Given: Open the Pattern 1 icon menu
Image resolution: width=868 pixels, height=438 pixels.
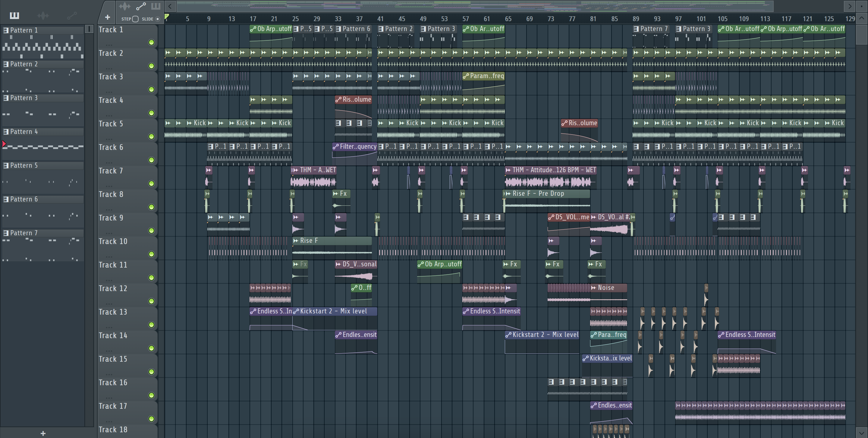Looking at the screenshot, I should point(6,30).
